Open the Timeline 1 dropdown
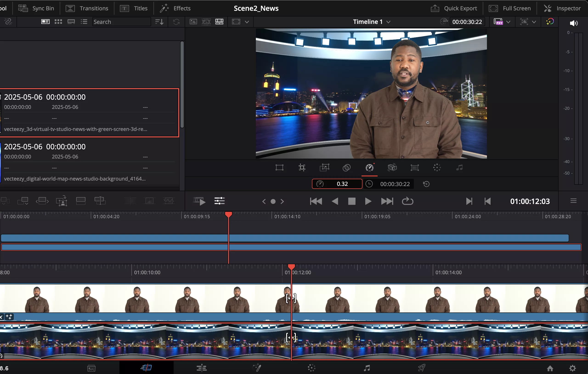The width and height of the screenshot is (588, 374). [371, 22]
